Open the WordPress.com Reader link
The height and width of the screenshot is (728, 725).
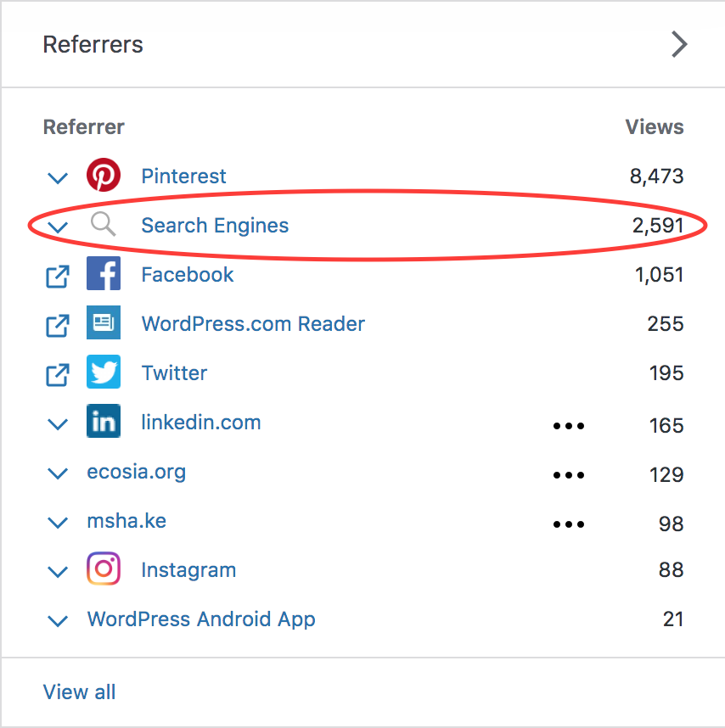coord(253,324)
